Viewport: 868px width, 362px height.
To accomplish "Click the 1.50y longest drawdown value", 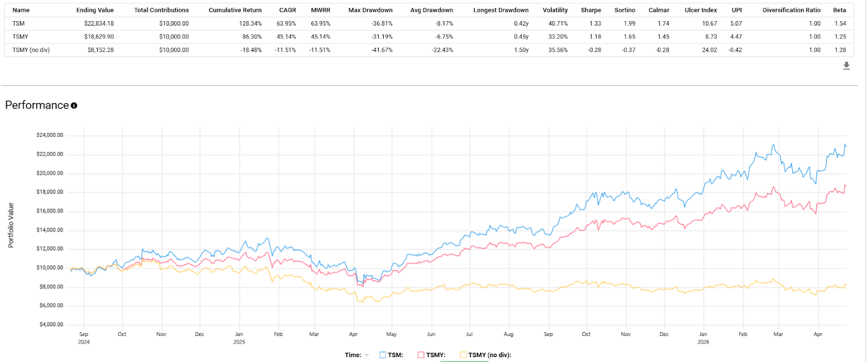I will (521, 50).
